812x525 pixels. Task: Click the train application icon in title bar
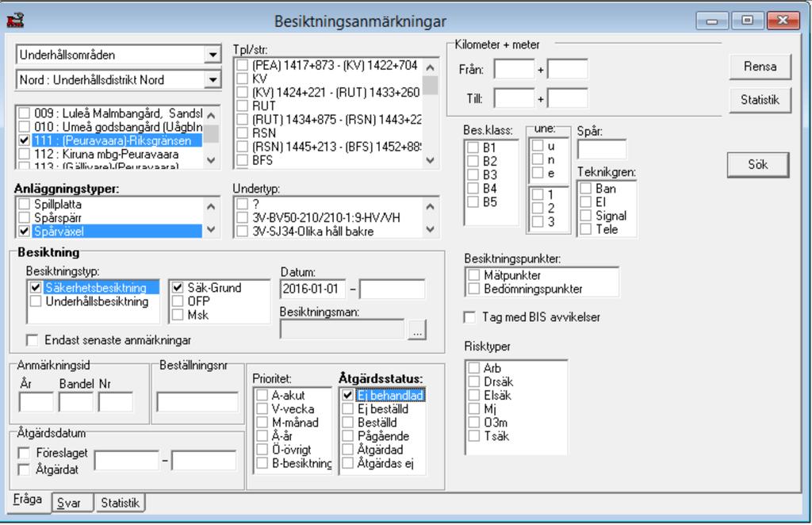coord(16,21)
